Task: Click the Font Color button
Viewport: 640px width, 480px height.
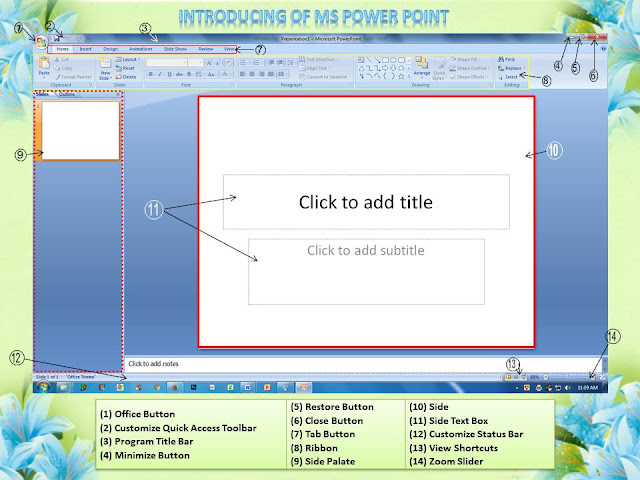Action: (x=226, y=74)
